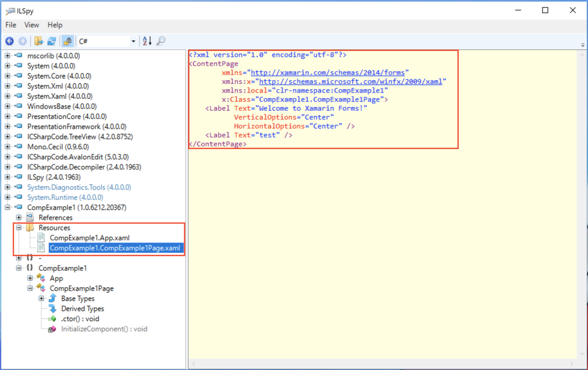Expand the References node
The width and height of the screenshot is (588, 370).
click(x=18, y=217)
